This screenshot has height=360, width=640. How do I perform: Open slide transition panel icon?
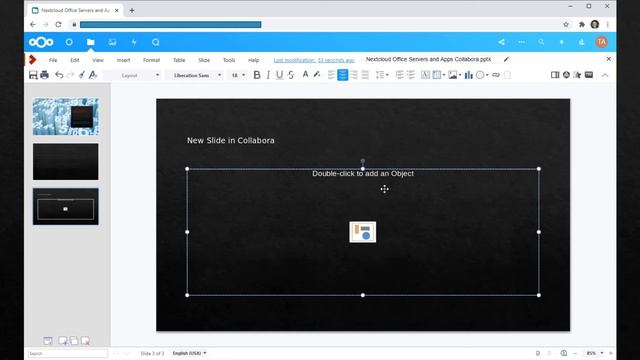click(566, 75)
